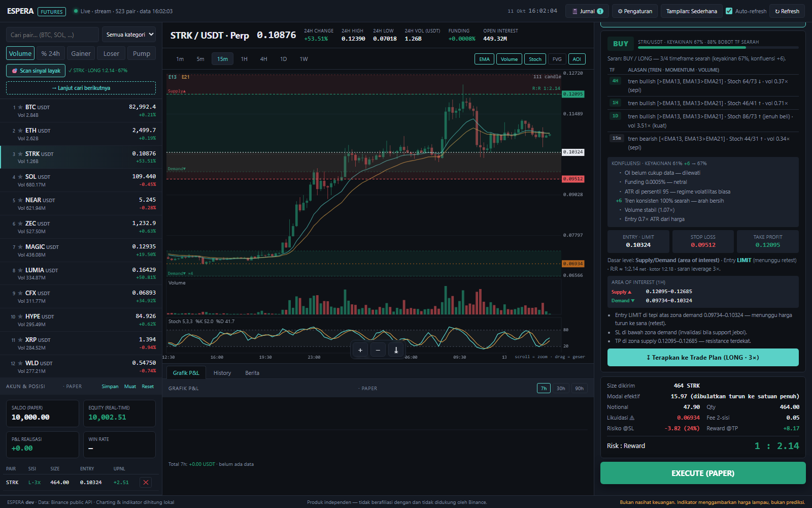Star the SOL USDT pair
This screenshot has width=812, height=508.
coord(20,177)
